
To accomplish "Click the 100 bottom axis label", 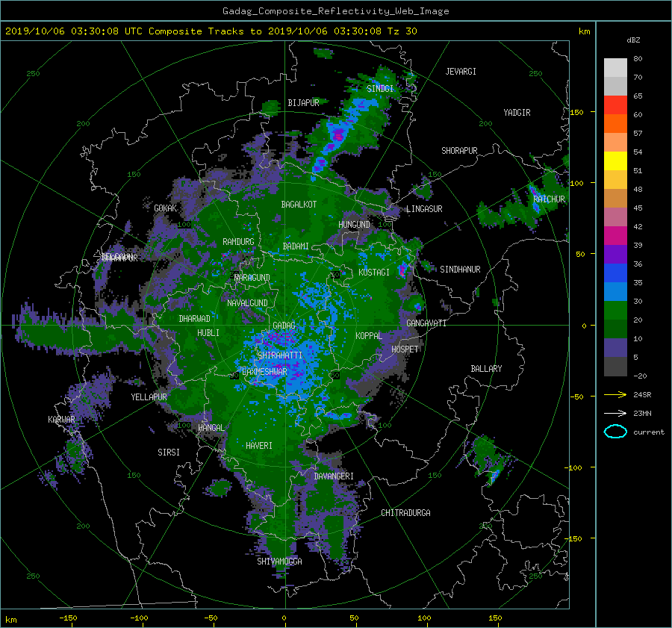I will [x=424, y=618].
